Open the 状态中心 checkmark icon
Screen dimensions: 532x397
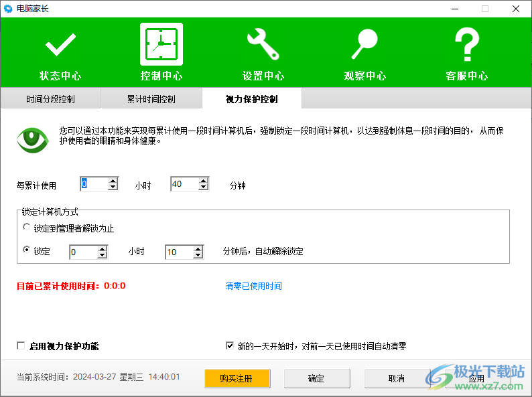[x=60, y=44]
